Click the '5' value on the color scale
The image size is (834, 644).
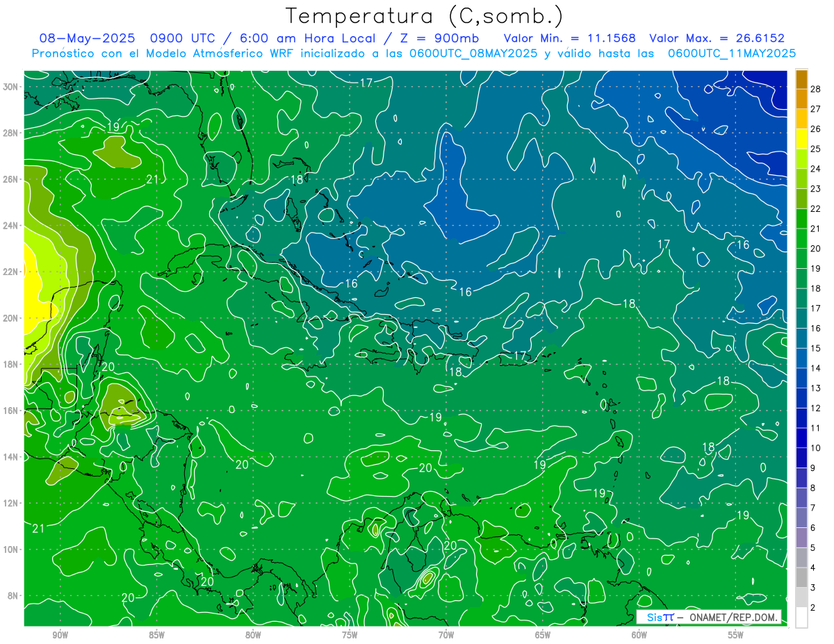[813, 547]
